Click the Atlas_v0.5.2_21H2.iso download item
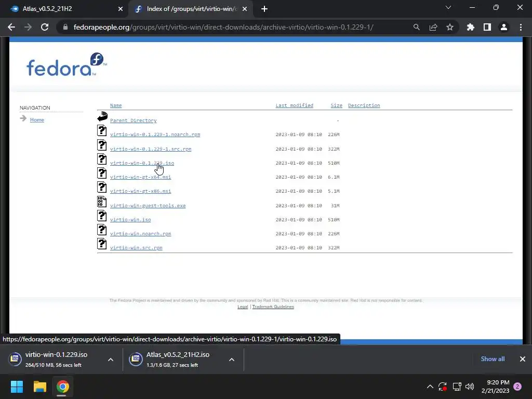 (x=177, y=360)
